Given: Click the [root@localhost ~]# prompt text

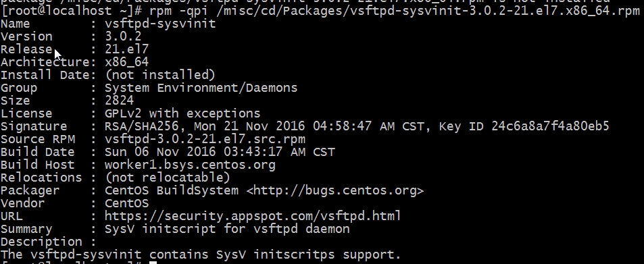Looking at the screenshot, I should 71,11.
